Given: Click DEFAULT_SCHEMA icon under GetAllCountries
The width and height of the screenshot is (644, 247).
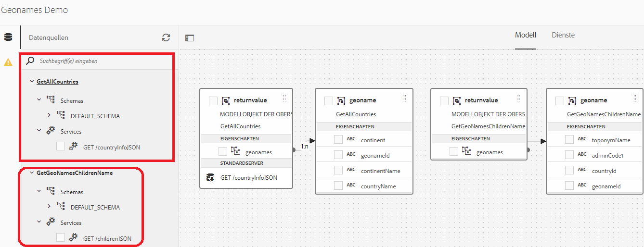Looking at the screenshot, I should pos(61,116).
